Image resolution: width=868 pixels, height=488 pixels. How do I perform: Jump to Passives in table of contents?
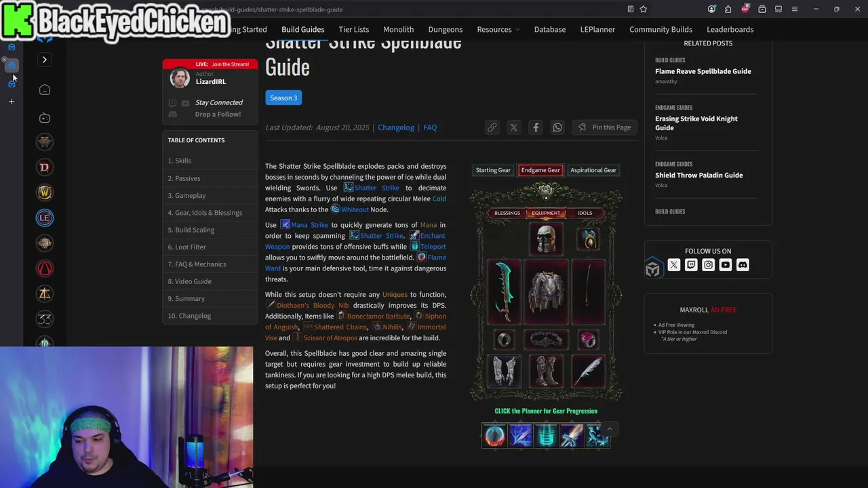point(184,178)
